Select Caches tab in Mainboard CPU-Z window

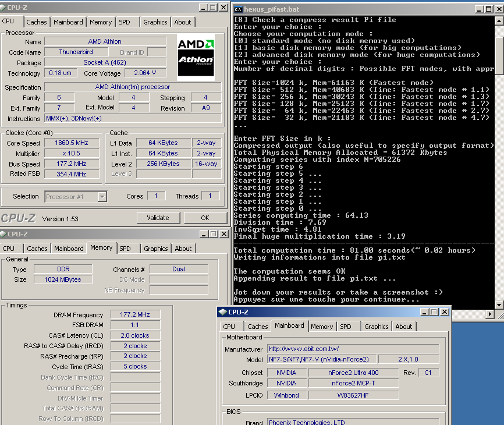coord(257,327)
